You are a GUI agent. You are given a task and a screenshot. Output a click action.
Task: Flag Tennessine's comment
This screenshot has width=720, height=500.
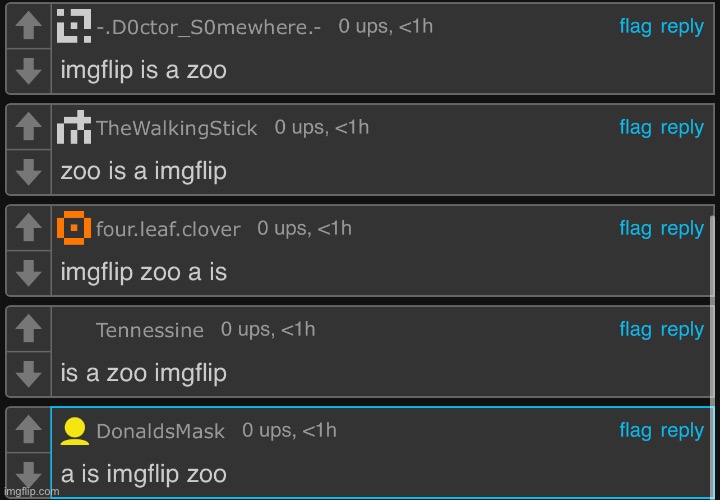point(635,329)
